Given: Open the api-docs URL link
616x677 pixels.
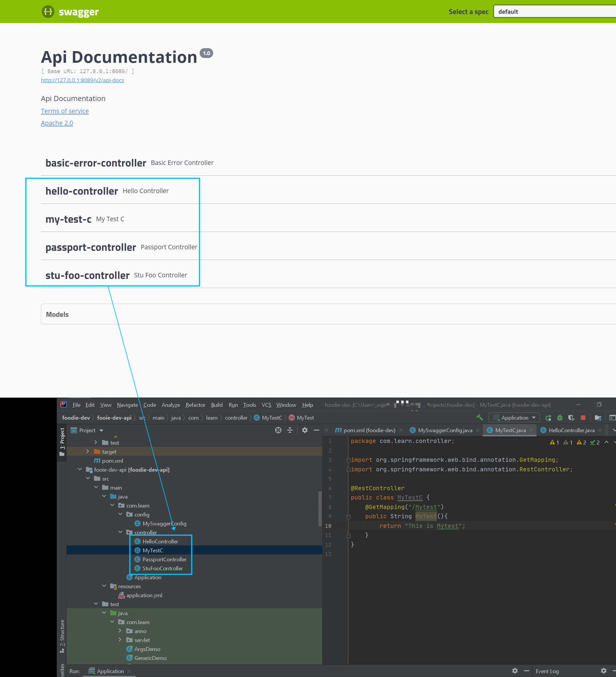Looking at the screenshot, I should point(82,80).
